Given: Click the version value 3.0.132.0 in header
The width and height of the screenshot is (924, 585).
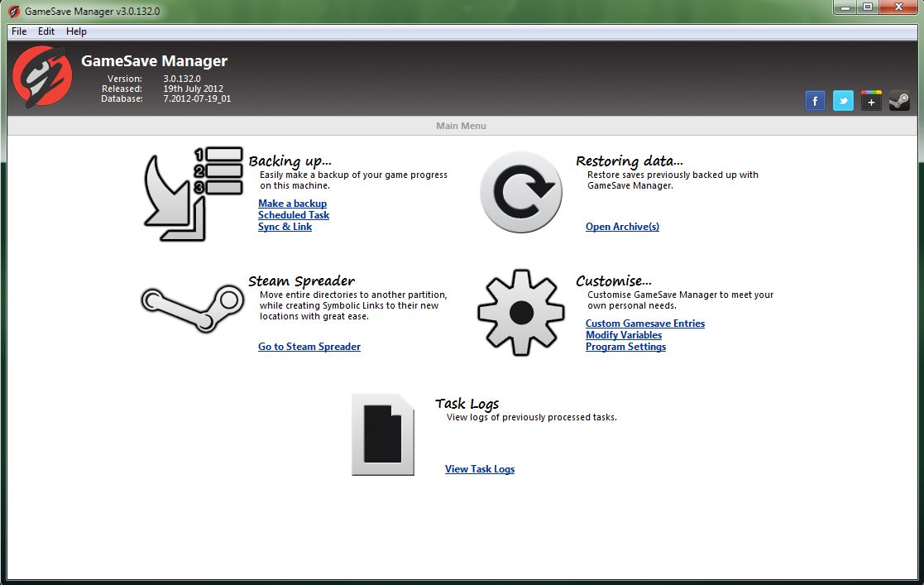Looking at the screenshot, I should (x=182, y=79).
